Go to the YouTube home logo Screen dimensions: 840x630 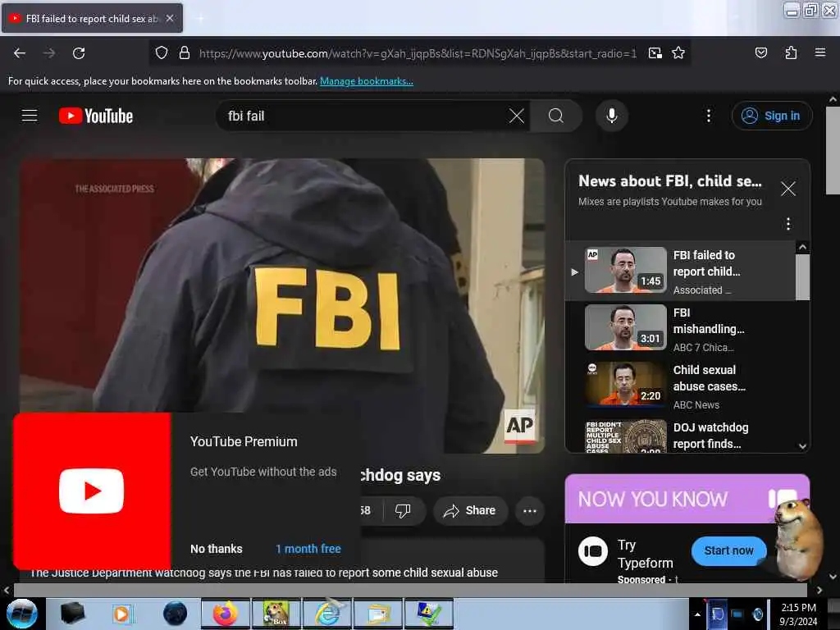(96, 116)
